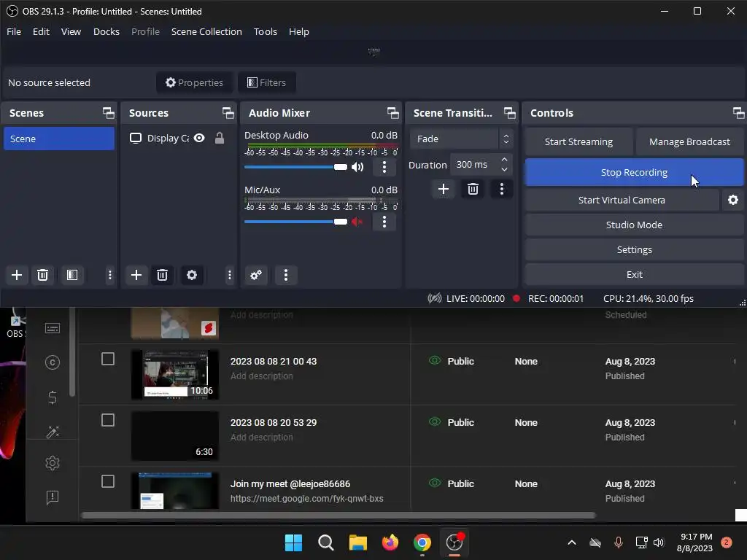
Task: Open customization wand icon in YouTube sidebar
Action: (53, 432)
